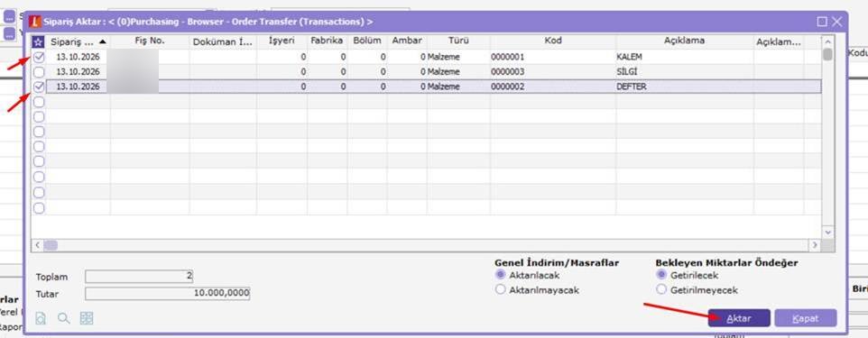Click the Ambar column header
The height and width of the screenshot is (338, 868).
coord(407,41)
